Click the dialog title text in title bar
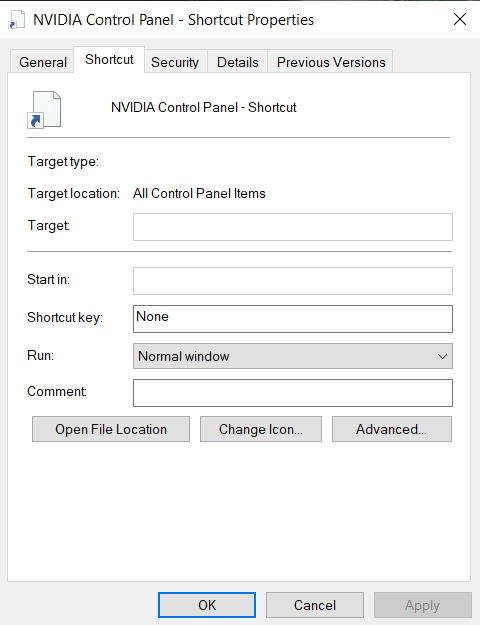 [173, 20]
